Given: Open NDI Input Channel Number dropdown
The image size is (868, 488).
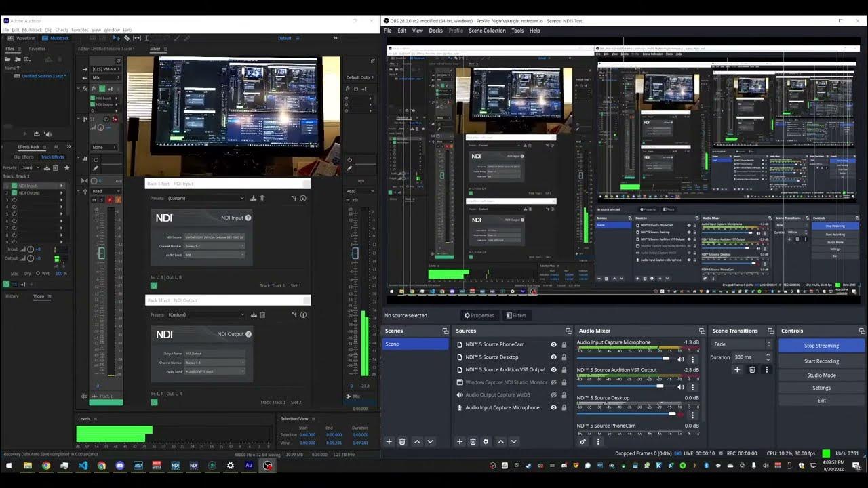Looking at the screenshot, I should click(214, 246).
